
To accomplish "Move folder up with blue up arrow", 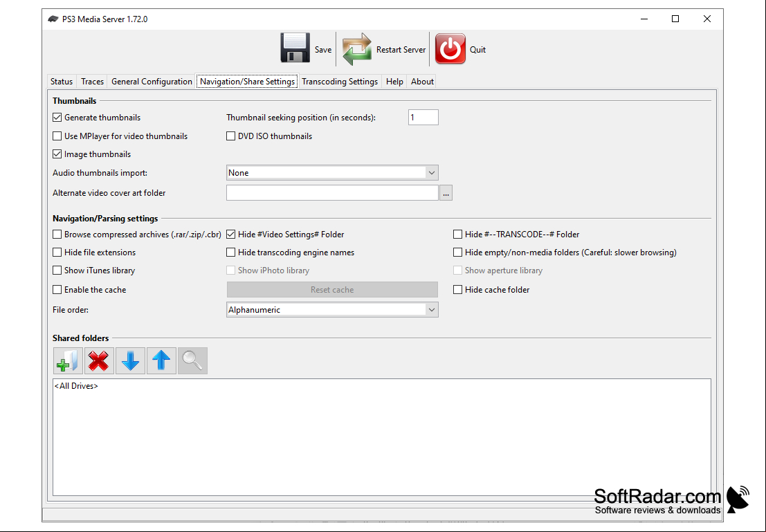I will click(161, 360).
